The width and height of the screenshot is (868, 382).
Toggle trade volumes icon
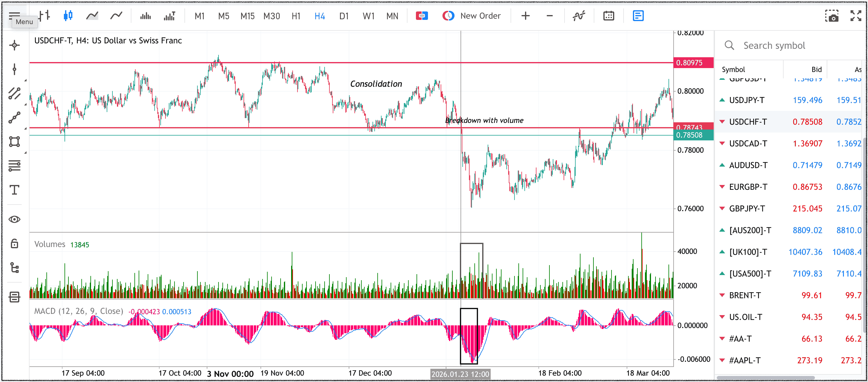[x=169, y=15]
